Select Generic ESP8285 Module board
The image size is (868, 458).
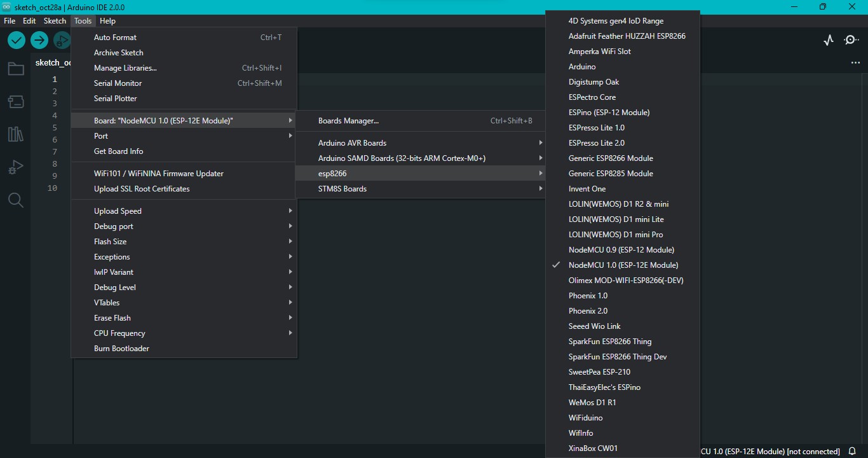[x=623, y=174]
